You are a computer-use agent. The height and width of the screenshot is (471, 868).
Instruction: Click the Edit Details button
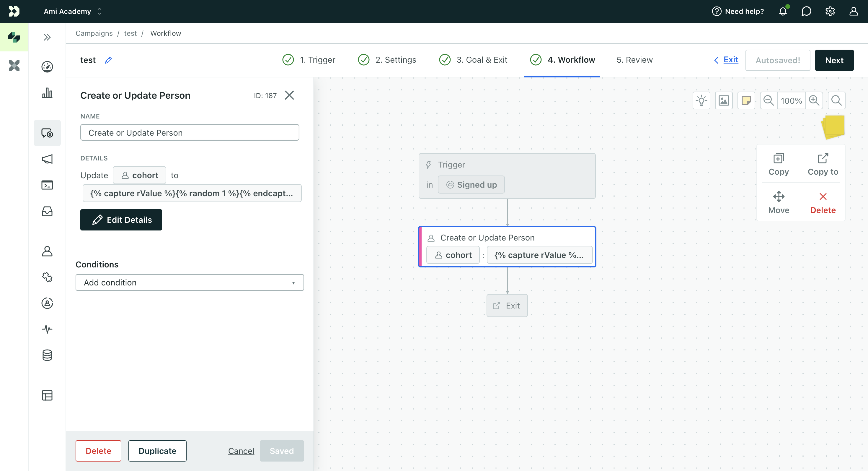point(121,219)
